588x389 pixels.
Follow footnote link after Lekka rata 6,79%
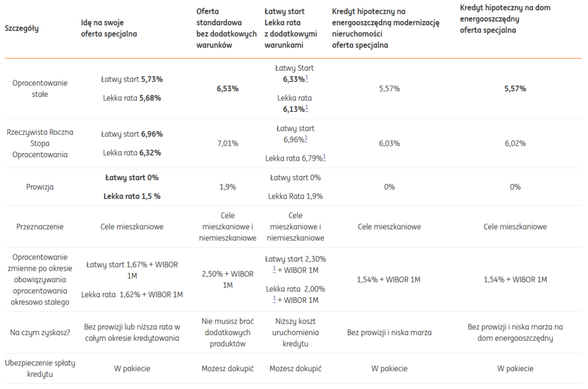click(x=324, y=157)
